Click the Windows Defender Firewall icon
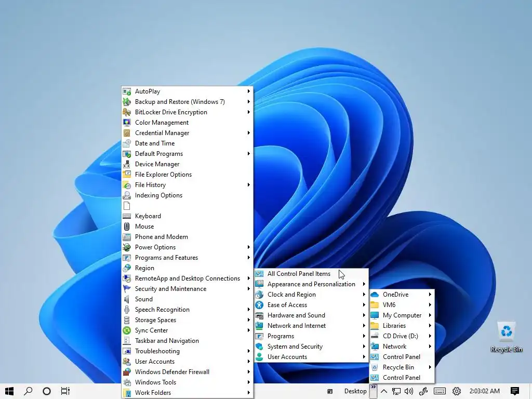The image size is (532, 399). [x=127, y=372]
